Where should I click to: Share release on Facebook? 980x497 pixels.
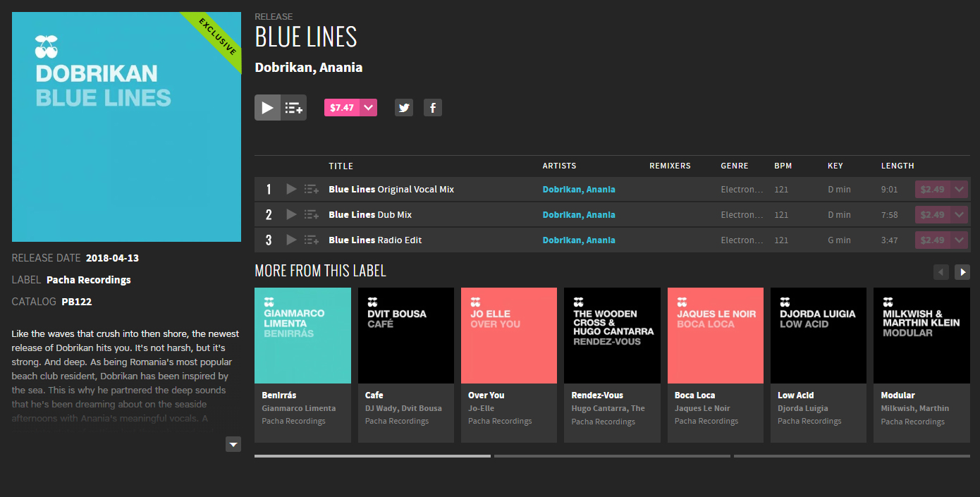(433, 107)
